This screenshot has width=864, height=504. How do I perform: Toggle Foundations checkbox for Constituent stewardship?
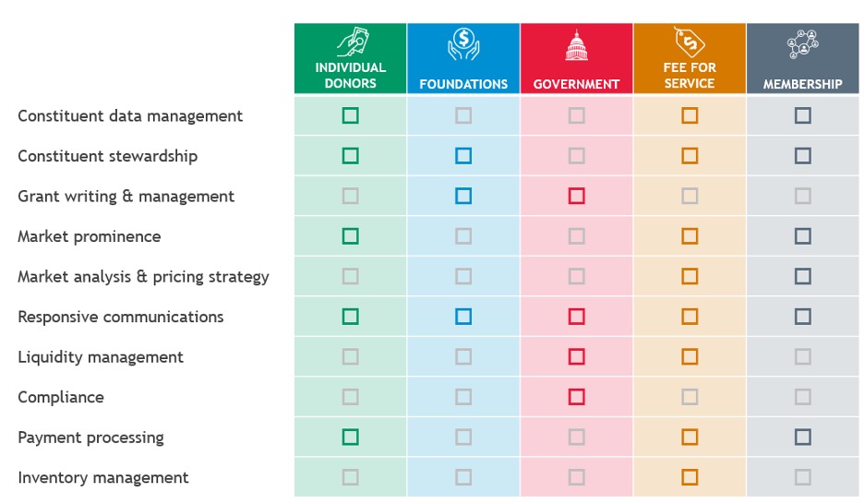pos(463,156)
